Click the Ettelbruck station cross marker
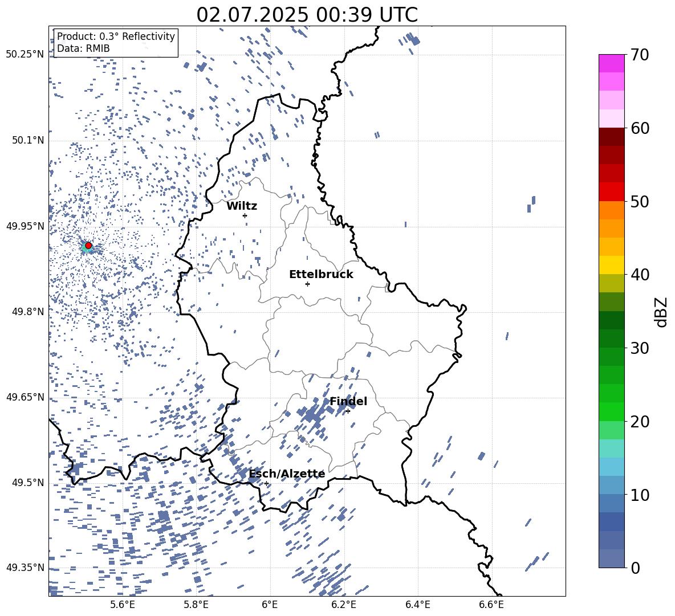Viewport: 675px width, 616px height. pos(307,284)
